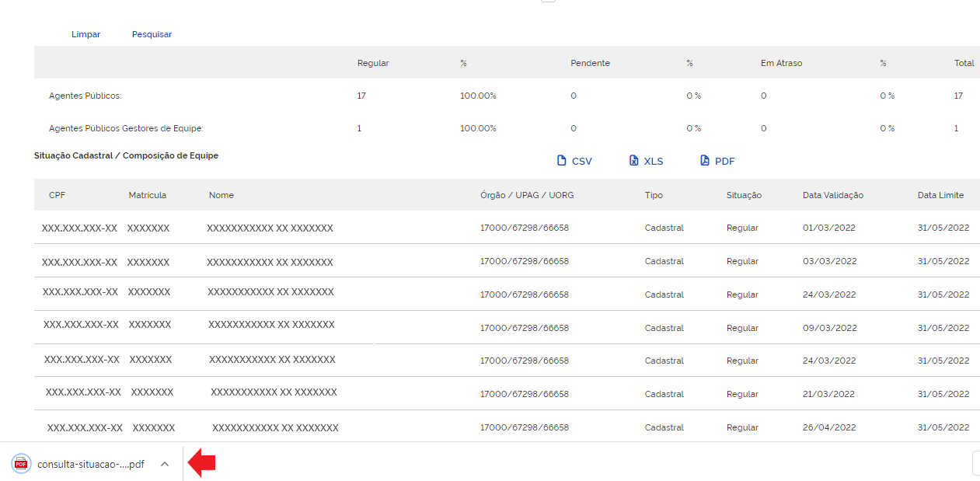
Task: Sort by the CPF column header
Action: pyautogui.click(x=57, y=195)
